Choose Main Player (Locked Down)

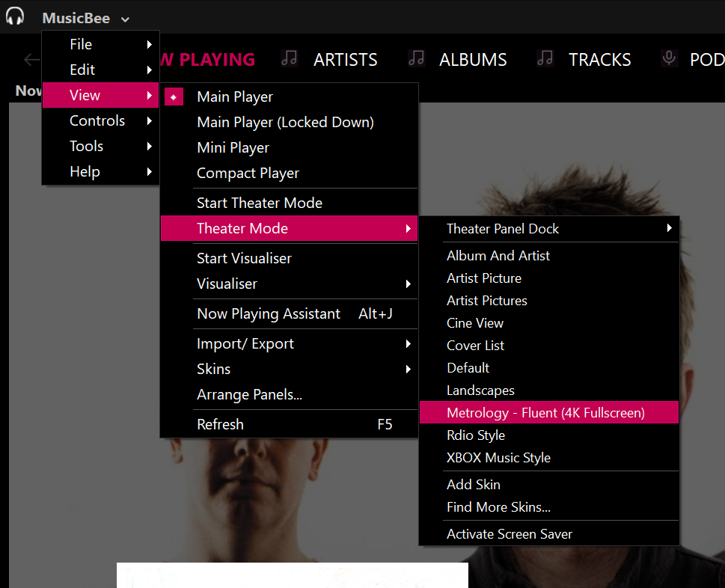[289, 122]
